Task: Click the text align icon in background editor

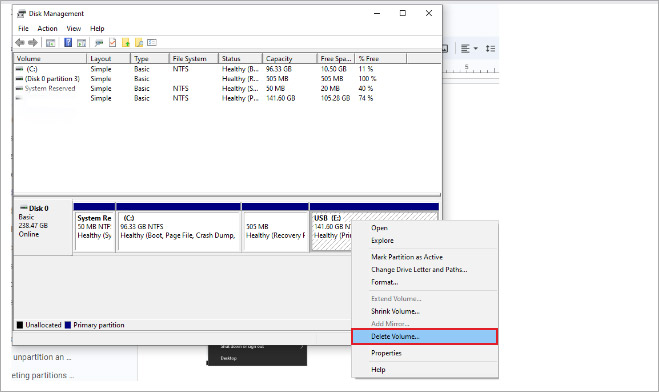Action: (x=465, y=49)
